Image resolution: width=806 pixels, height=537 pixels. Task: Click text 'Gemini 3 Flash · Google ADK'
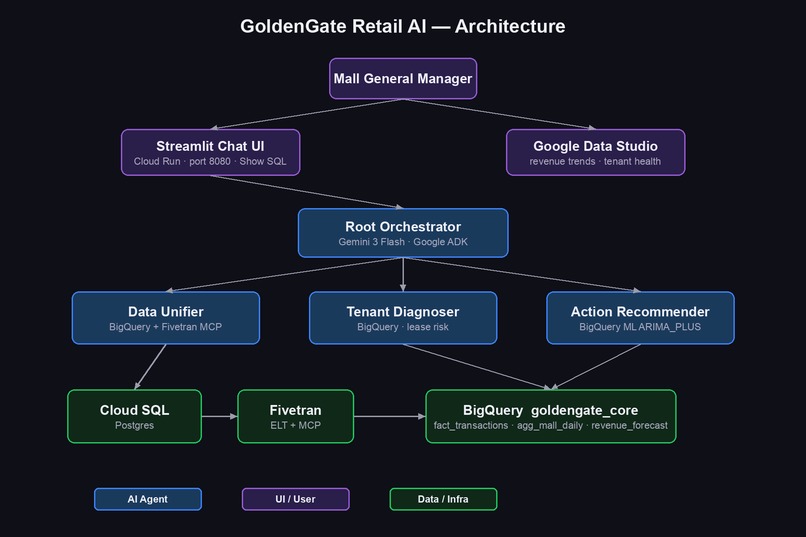pyautogui.click(x=403, y=242)
